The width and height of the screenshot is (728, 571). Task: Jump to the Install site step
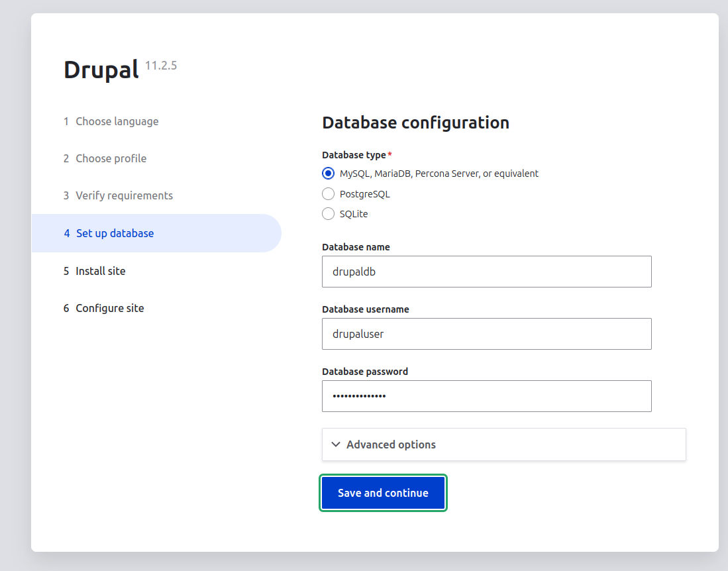100,271
